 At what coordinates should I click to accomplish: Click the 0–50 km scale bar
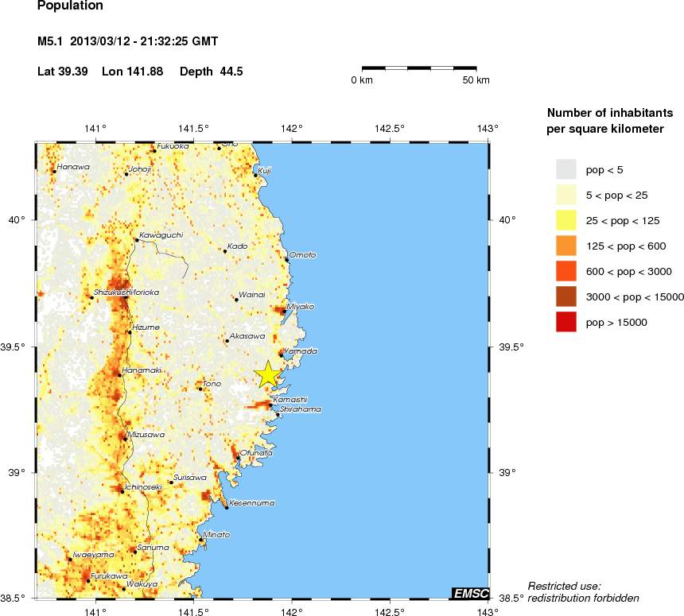pyautogui.click(x=419, y=68)
